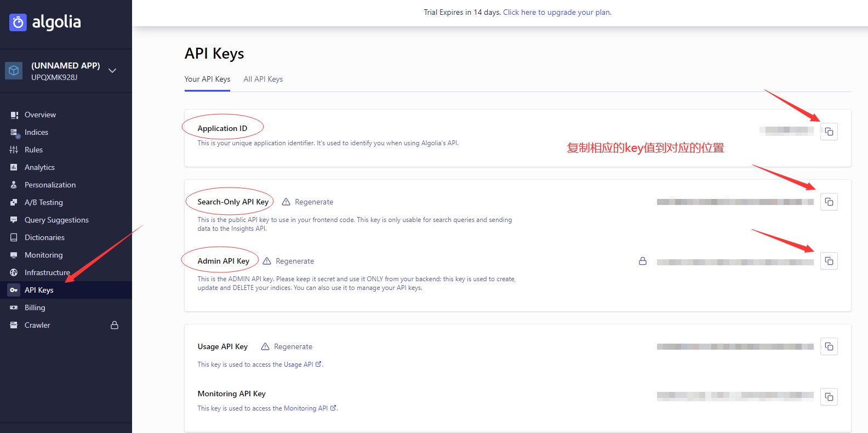Navigate to Billing in the sidebar
Image resolution: width=868 pixels, height=433 pixels.
click(35, 307)
